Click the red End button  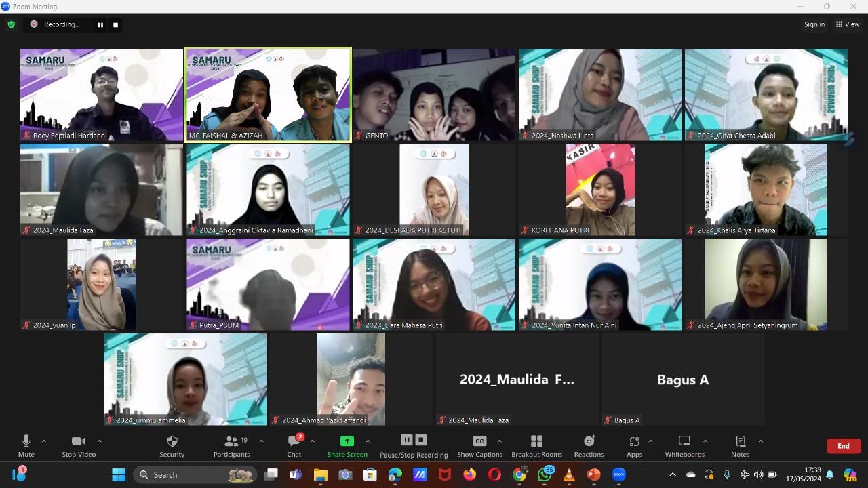(x=843, y=446)
